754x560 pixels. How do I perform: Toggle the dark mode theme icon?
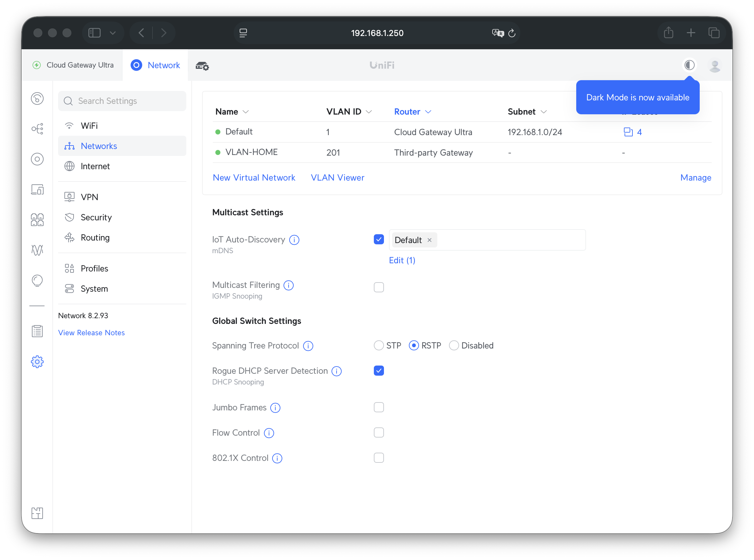tap(689, 65)
